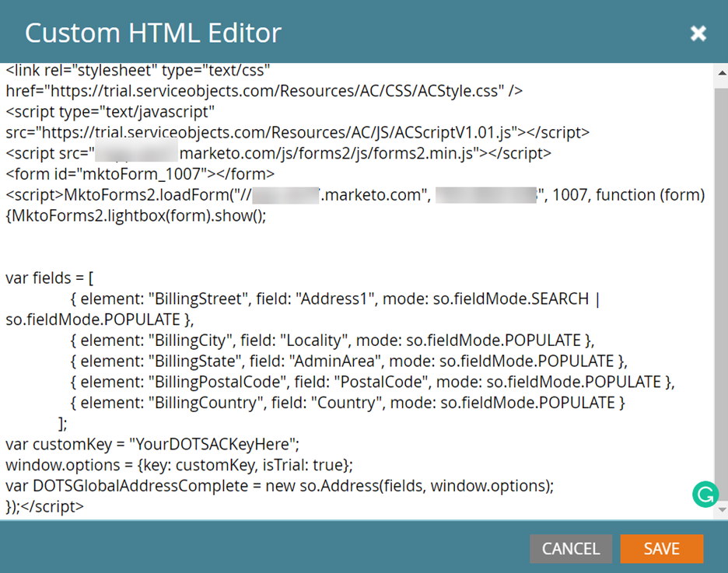Close the Custom HTML Editor dialog
The image size is (728, 573).
tap(698, 33)
